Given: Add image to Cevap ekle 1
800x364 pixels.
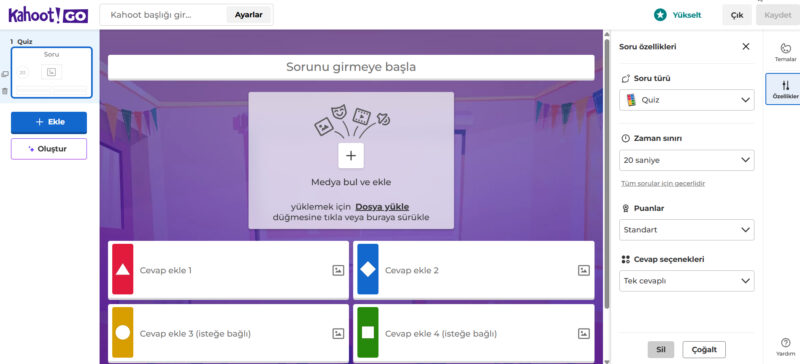Looking at the screenshot, I should click(x=338, y=271).
